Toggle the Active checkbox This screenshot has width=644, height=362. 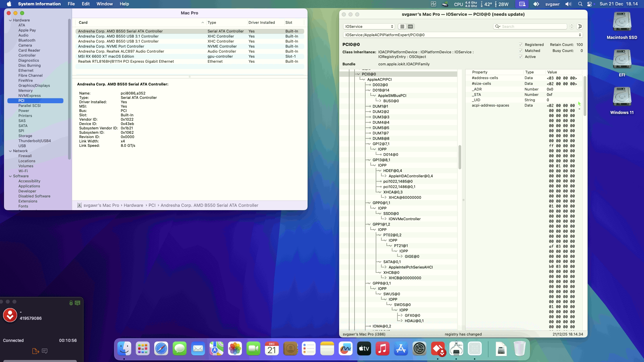[521, 57]
